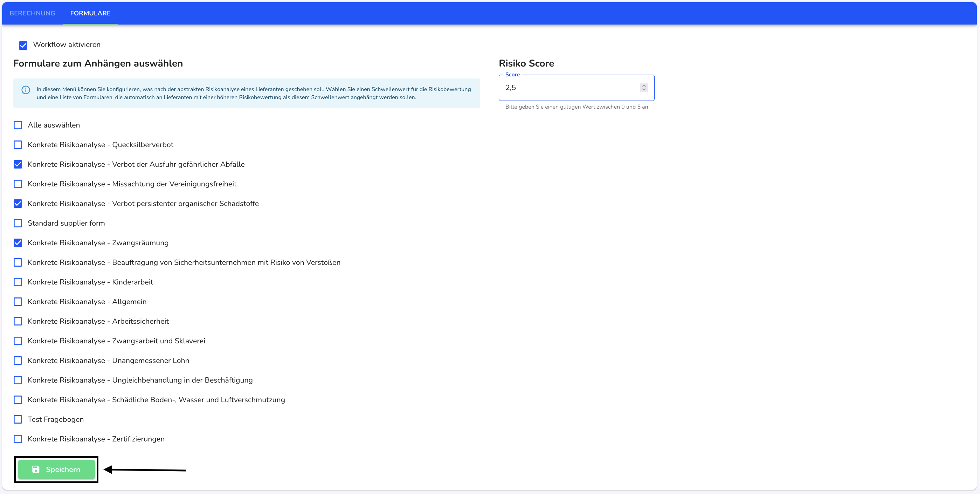Check Konkrete Risikoanalyse - Allgemein

click(18, 301)
